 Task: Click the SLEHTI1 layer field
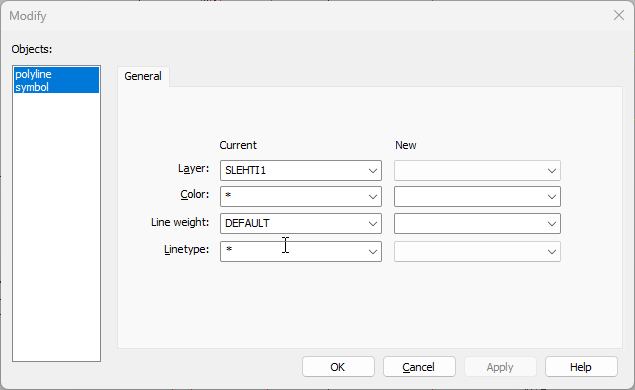(x=293, y=171)
